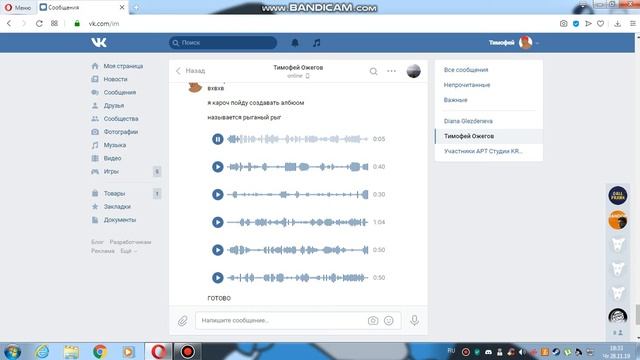Play the 1:04 voice message
Image resolution: width=640 pixels, height=360 pixels.
(218, 222)
